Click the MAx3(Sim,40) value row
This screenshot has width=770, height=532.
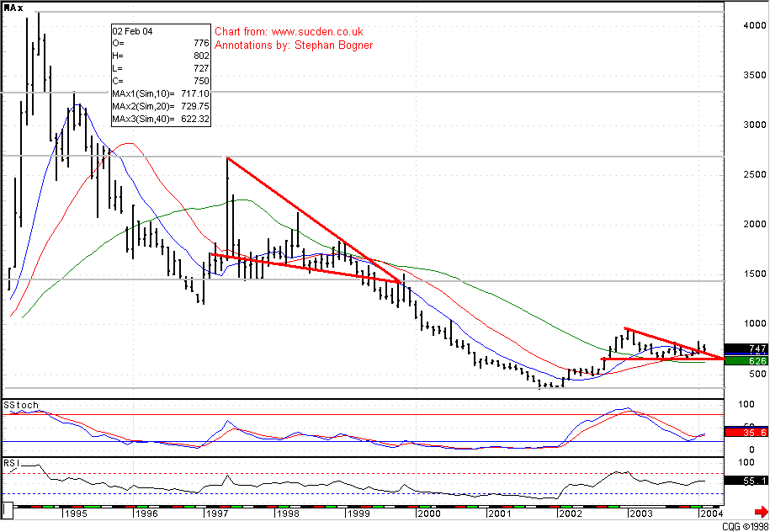[161, 120]
